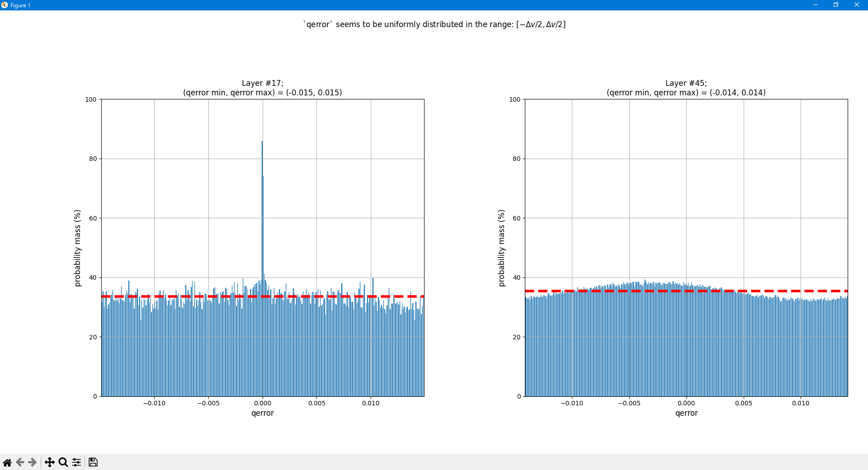Click the qerror x-axis label of the right plot
The width and height of the screenshot is (868, 470).
point(686,413)
